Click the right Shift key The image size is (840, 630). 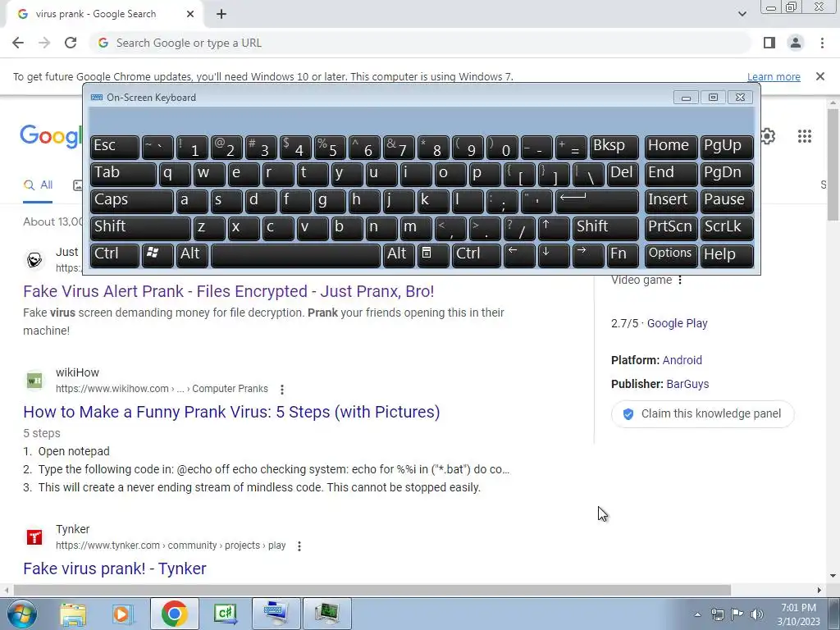(606, 227)
